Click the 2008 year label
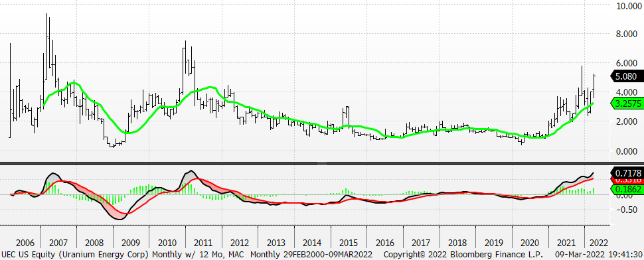 point(95,242)
